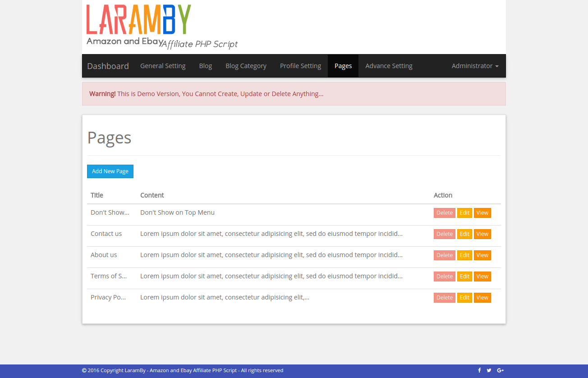View the Terms of S... page

click(482, 277)
